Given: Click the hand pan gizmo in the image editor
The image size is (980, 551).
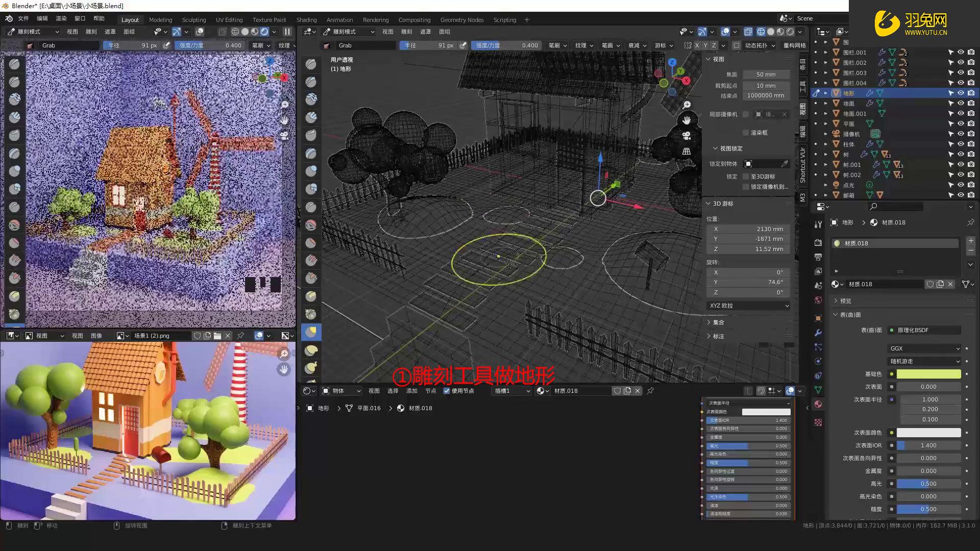Looking at the screenshot, I should [x=284, y=369].
